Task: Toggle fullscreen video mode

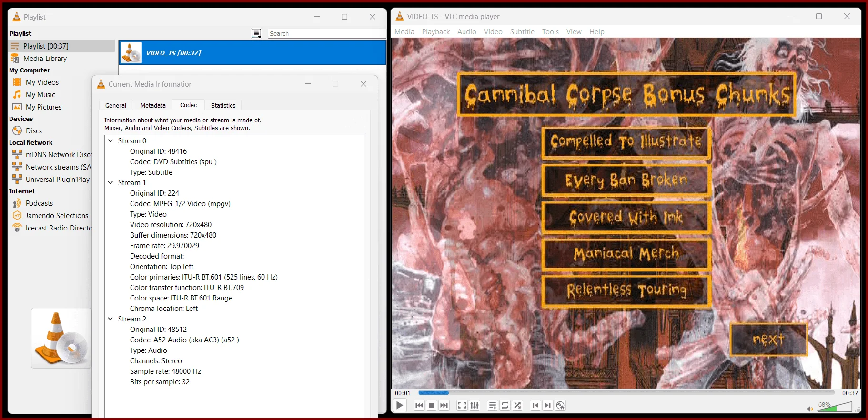Action: (x=462, y=405)
